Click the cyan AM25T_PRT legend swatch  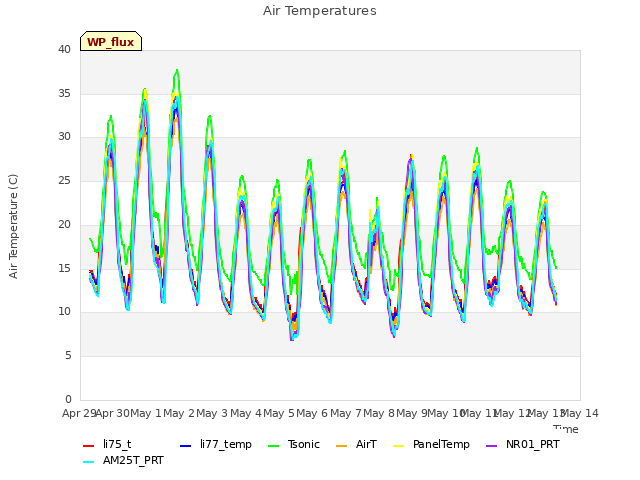pyautogui.click(x=89, y=462)
